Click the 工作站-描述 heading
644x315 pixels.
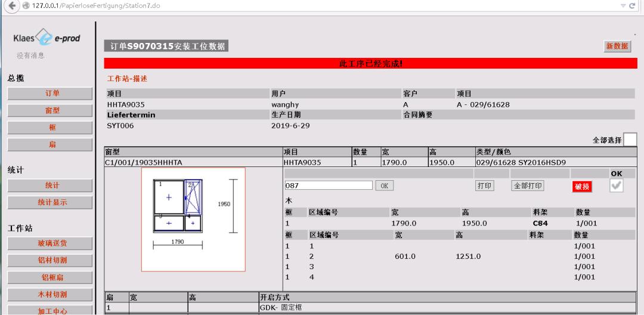[x=127, y=78]
